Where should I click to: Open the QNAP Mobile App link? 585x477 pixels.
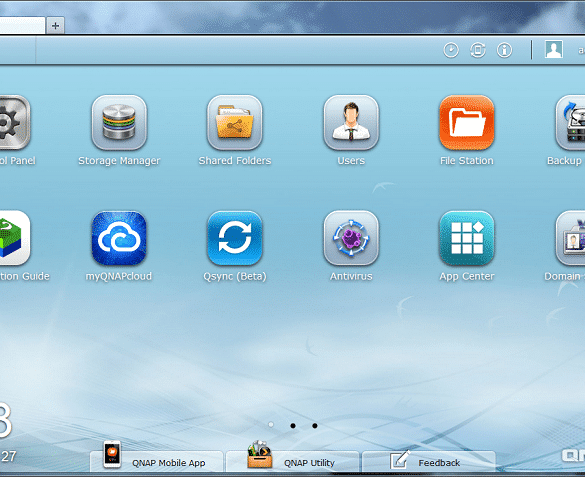pos(157,462)
